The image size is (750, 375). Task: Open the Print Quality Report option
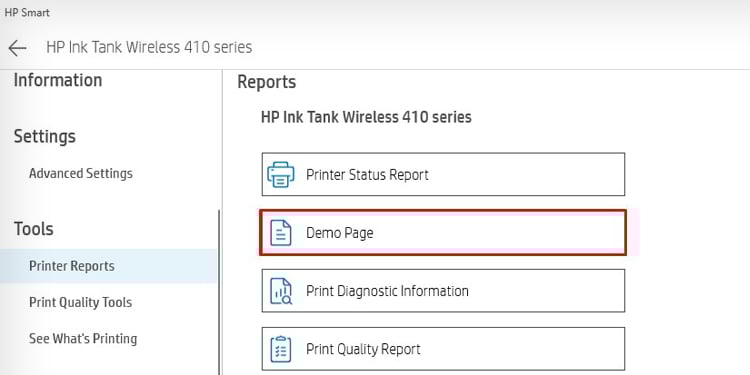[x=443, y=349]
